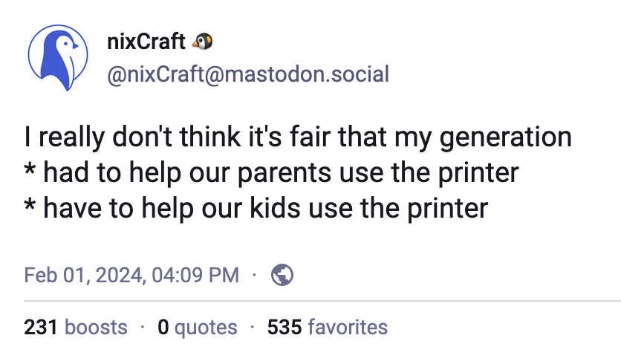Click the asterisk before "had to help"
The width and height of the screenshot is (621, 364).
[30, 171]
